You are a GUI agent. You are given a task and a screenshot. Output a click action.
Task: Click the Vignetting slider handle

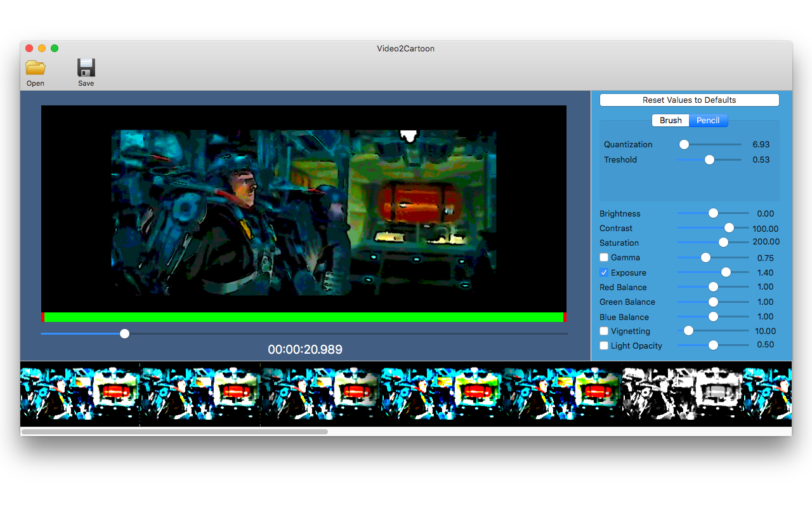pyautogui.click(x=688, y=331)
